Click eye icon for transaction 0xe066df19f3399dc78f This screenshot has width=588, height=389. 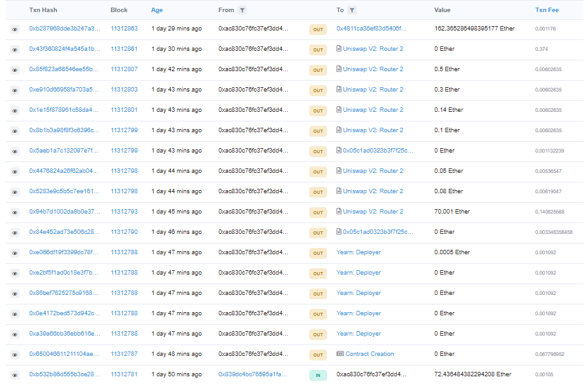click(15, 253)
